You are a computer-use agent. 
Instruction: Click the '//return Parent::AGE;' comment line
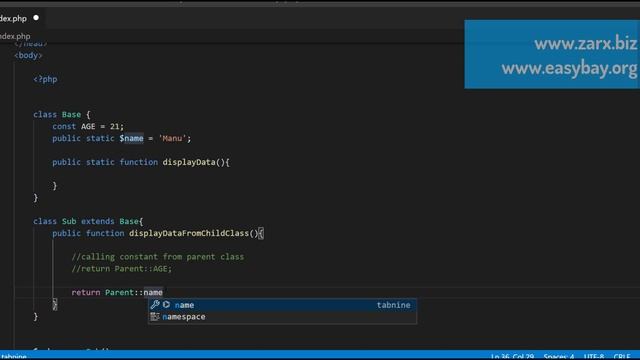[122, 269]
